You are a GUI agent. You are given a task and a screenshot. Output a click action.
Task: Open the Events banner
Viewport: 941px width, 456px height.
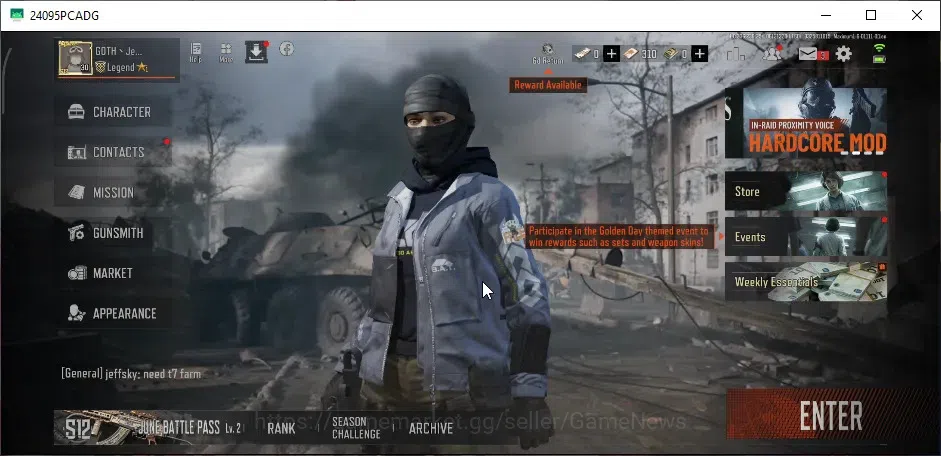(x=806, y=236)
